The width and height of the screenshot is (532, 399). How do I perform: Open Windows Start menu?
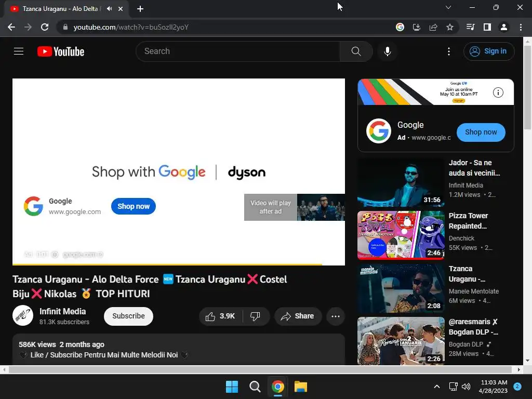[232, 387]
